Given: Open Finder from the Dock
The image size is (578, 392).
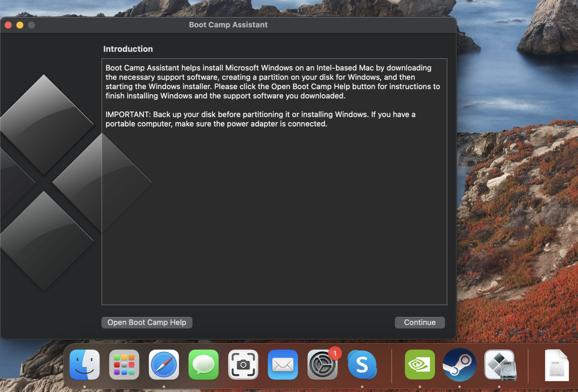Looking at the screenshot, I should [85, 365].
